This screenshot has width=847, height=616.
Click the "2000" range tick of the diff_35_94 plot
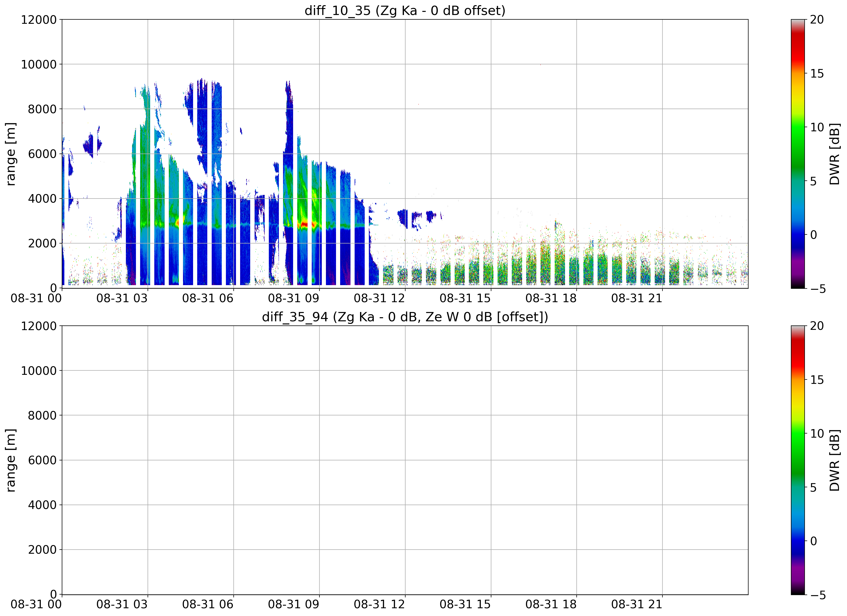pos(42,550)
